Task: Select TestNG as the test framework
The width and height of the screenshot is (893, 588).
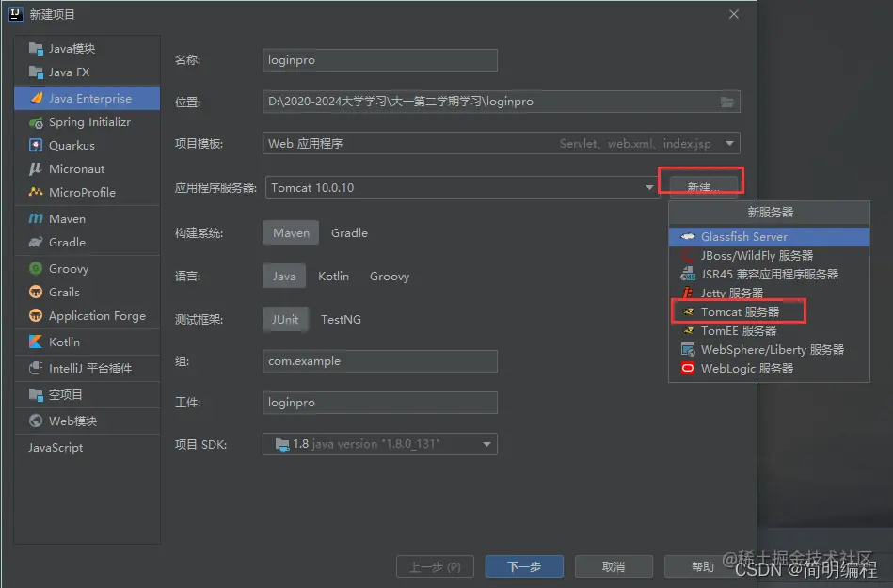Action: [341, 319]
